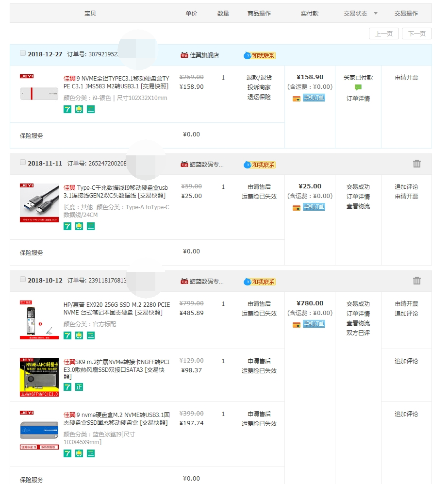Open Wangwang chat for the 2018-12-27 order
This screenshot has width=448, height=484.
coord(260,55)
